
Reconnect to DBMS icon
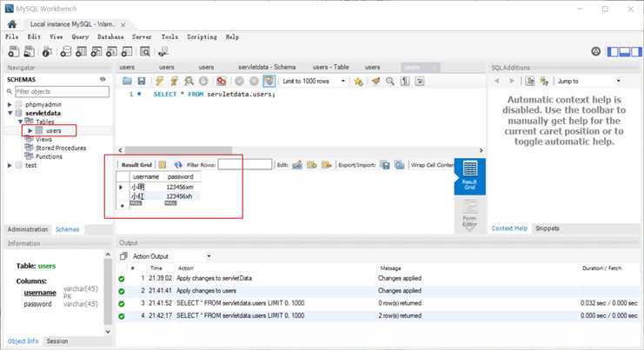tap(163, 51)
